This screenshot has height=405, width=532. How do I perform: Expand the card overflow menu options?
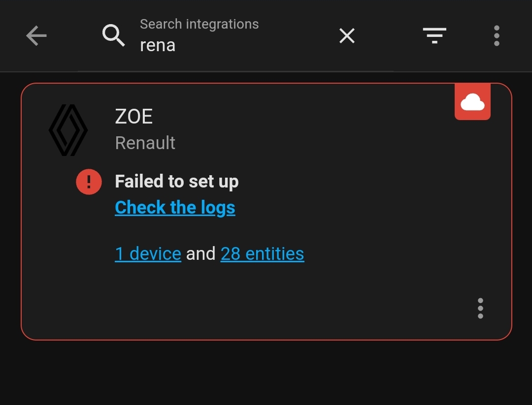[x=480, y=308]
